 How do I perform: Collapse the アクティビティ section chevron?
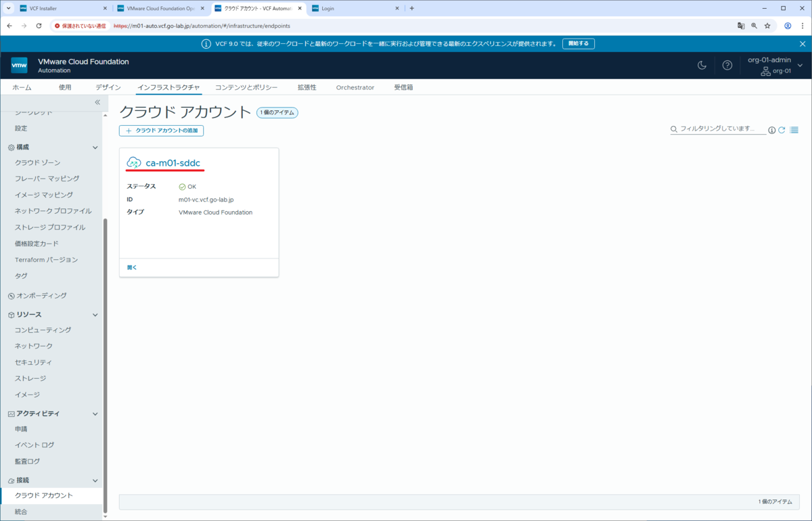point(95,413)
